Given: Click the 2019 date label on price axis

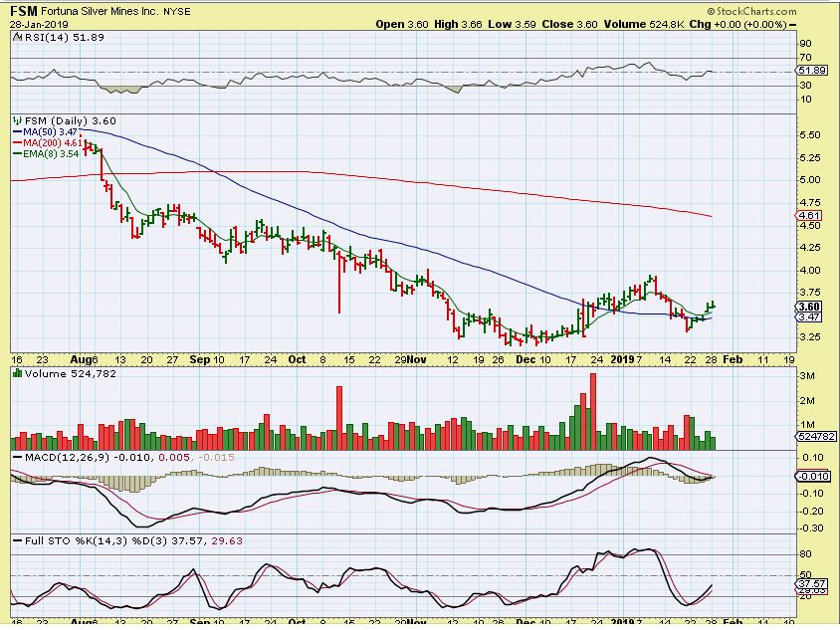Looking at the screenshot, I should click(622, 359).
